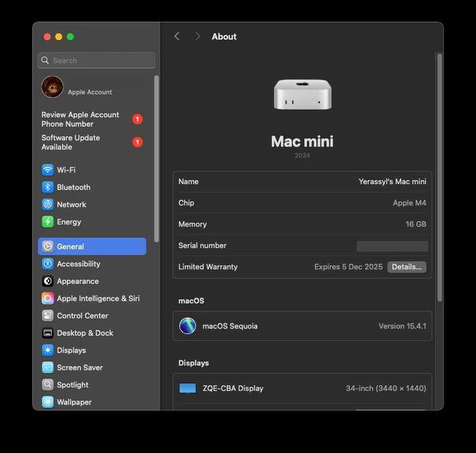
Task: Select the Displays sun icon
Action: [48, 351]
